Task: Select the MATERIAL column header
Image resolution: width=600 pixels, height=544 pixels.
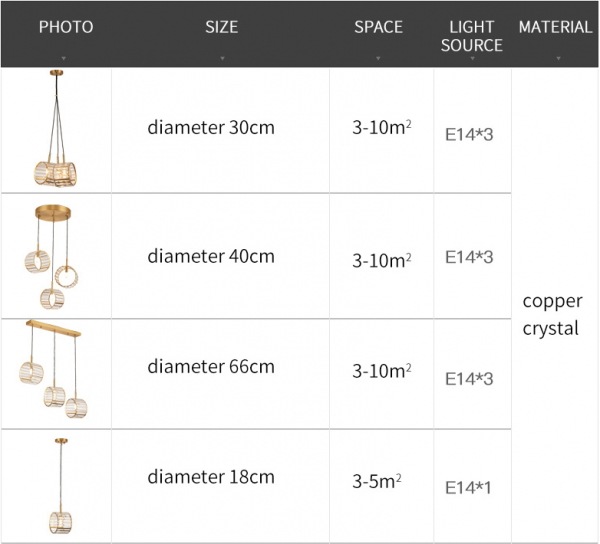Action: (555, 27)
